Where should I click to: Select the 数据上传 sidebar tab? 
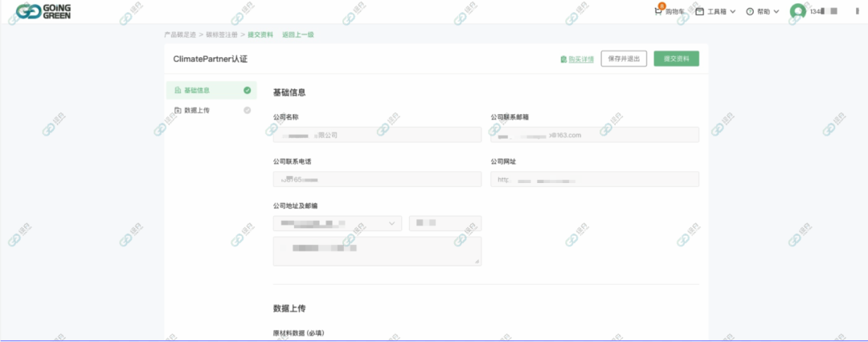[211, 110]
